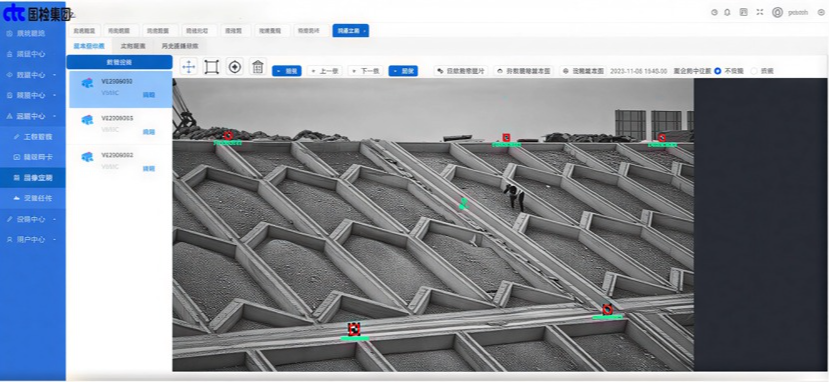The width and height of the screenshot is (829, 382).
Task: Select the square bounding-box tool icon
Action: (x=211, y=67)
